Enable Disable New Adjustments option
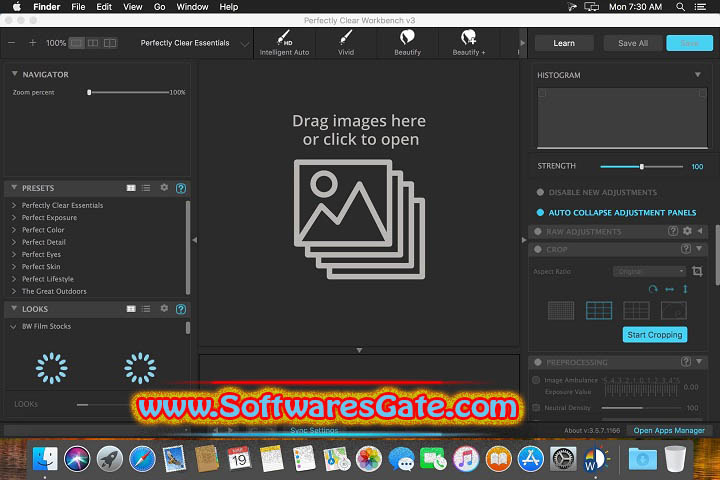The width and height of the screenshot is (720, 480). point(541,192)
